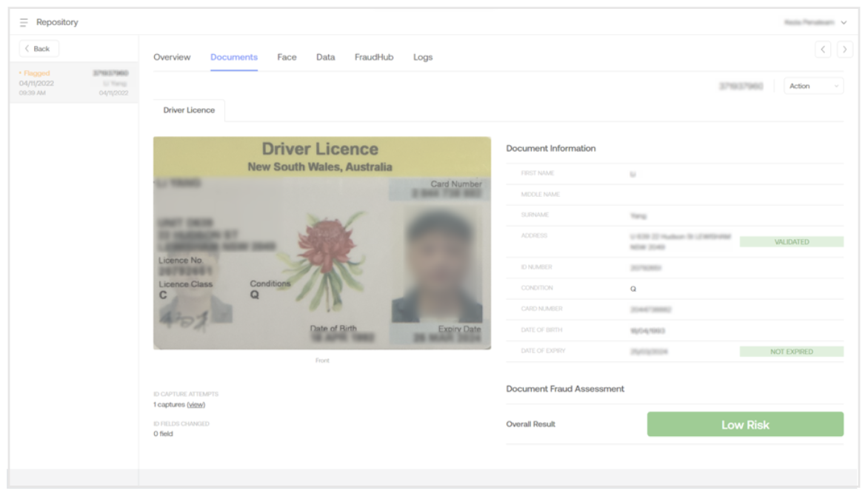The image size is (868, 493).
Task: Open the Data tab
Action: (326, 57)
